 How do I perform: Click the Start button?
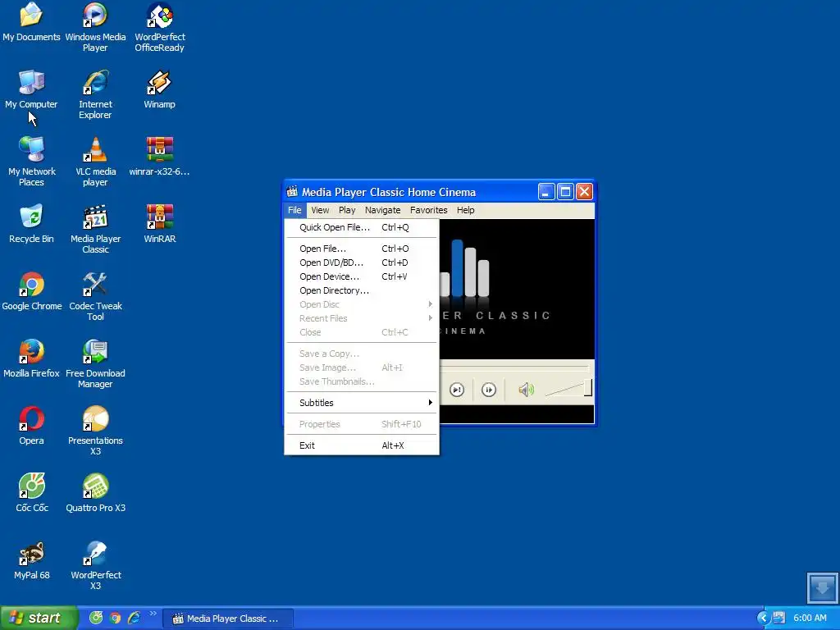tap(39, 618)
